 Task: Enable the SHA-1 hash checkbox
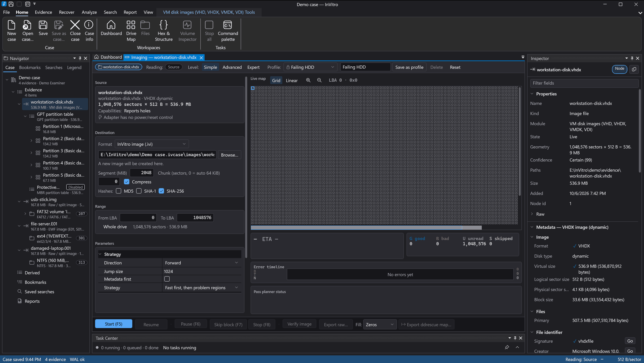click(x=139, y=191)
